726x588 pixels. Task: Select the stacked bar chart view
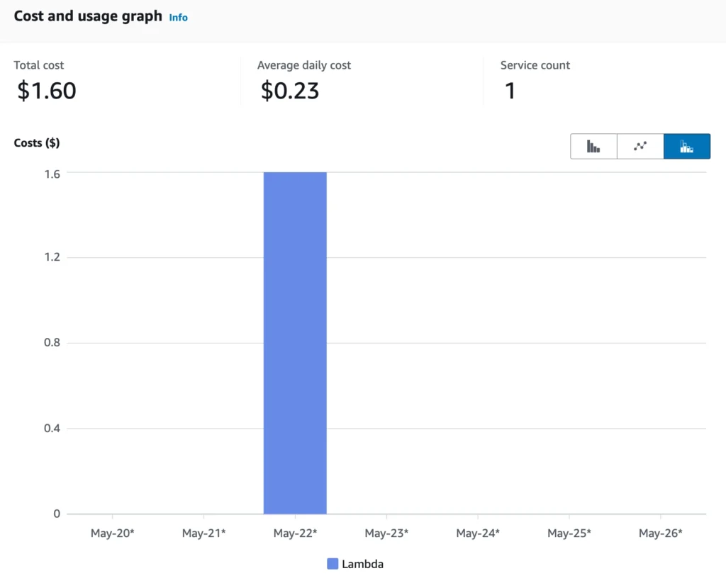(686, 147)
